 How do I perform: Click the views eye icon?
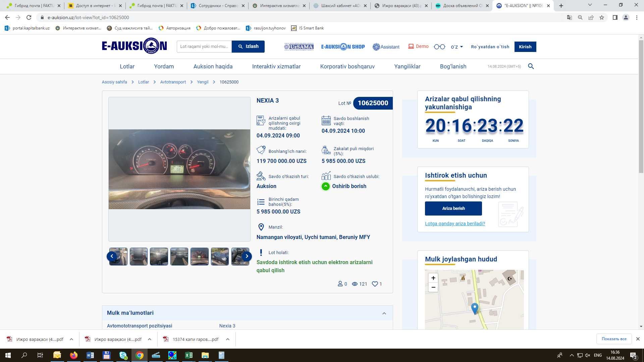pyautogui.click(x=355, y=284)
